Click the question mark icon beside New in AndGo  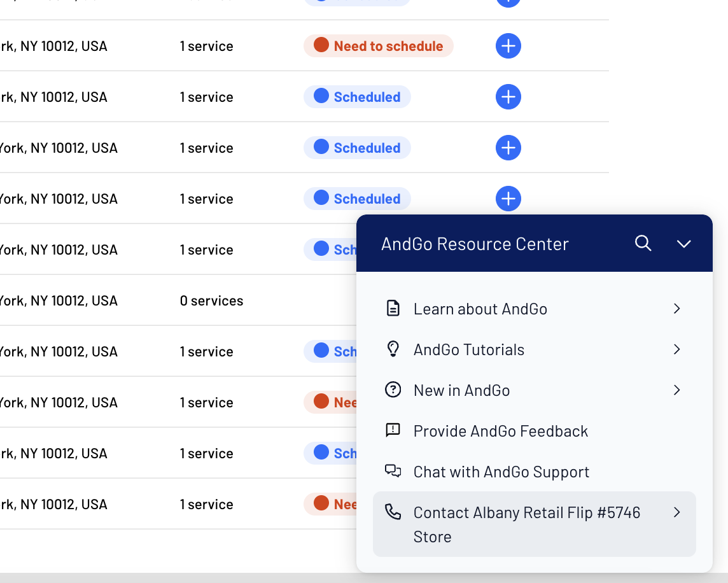(x=393, y=390)
